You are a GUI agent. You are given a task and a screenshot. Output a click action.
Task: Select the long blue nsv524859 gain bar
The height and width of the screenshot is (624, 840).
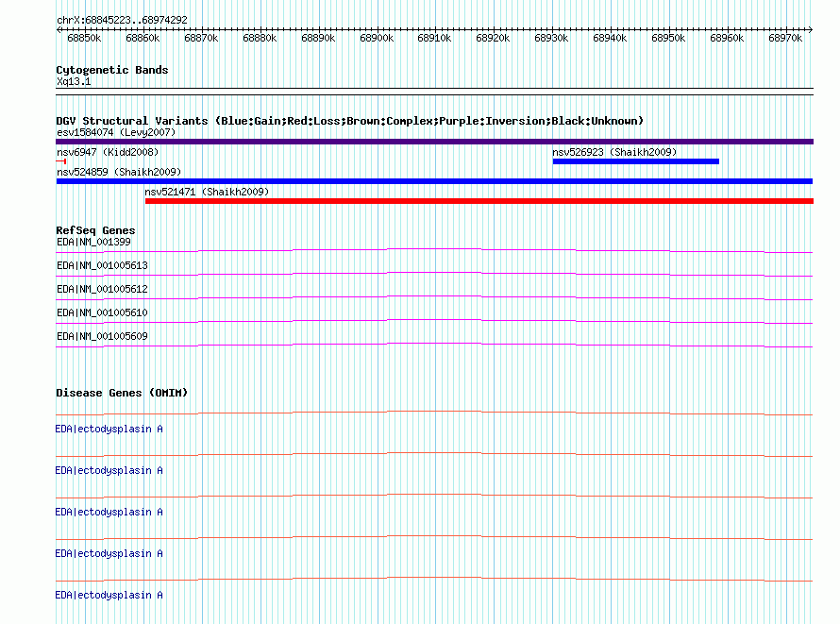(x=434, y=181)
